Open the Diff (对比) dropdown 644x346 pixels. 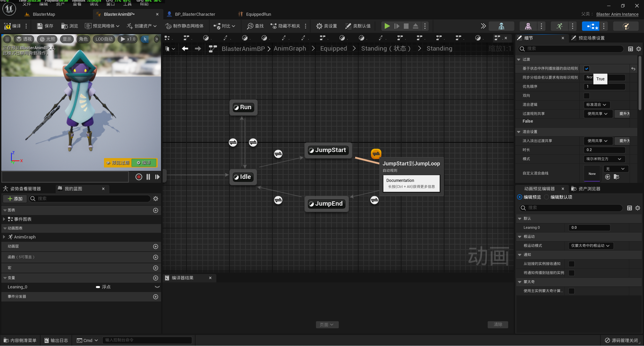(225, 26)
